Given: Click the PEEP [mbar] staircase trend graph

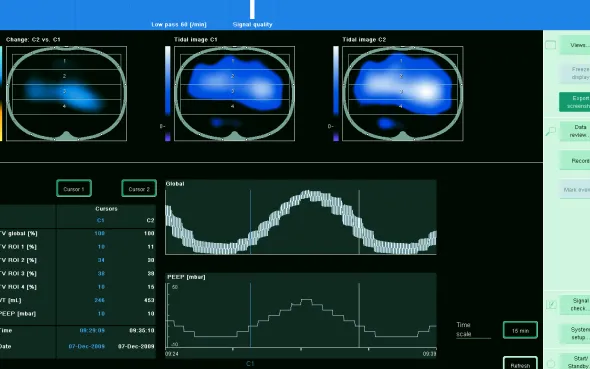Looking at the screenshot, I should click(x=301, y=315).
